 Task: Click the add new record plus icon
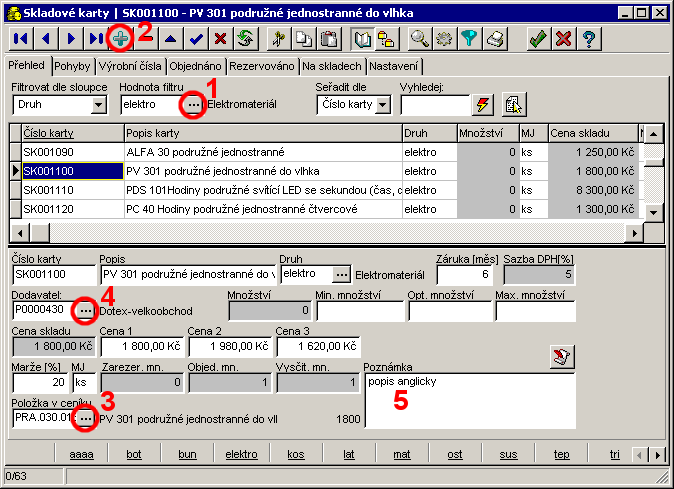pos(120,39)
